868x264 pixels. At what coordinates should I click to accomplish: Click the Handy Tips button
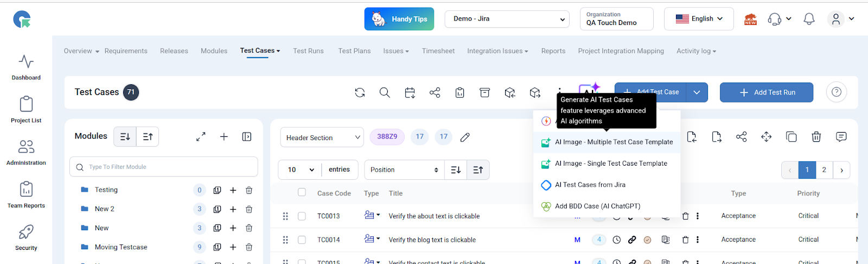point(399,19)
